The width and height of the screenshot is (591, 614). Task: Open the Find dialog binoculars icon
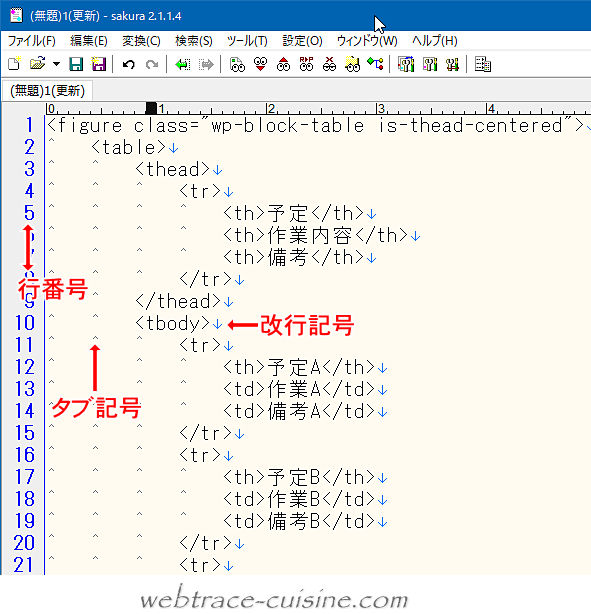click(237, 64)
